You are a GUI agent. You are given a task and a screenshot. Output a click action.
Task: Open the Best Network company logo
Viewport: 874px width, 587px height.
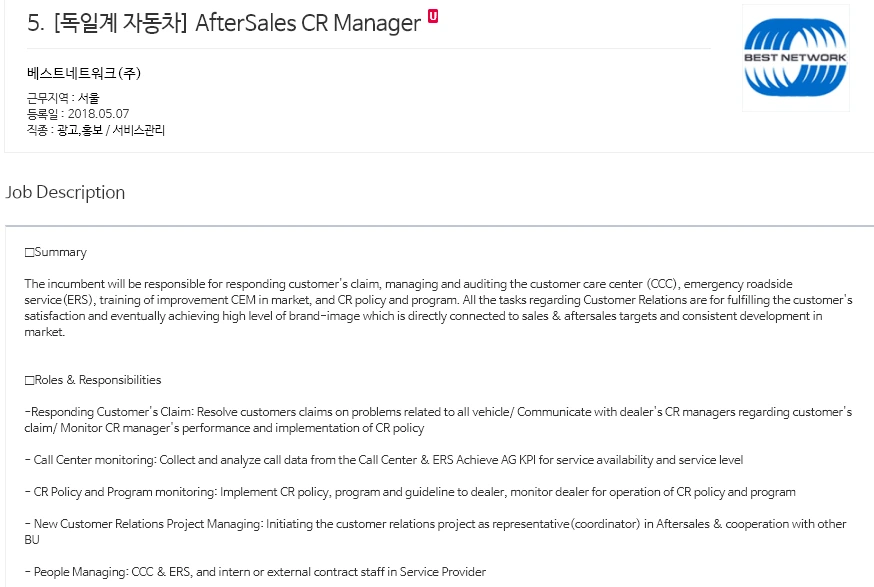[795, 57]
